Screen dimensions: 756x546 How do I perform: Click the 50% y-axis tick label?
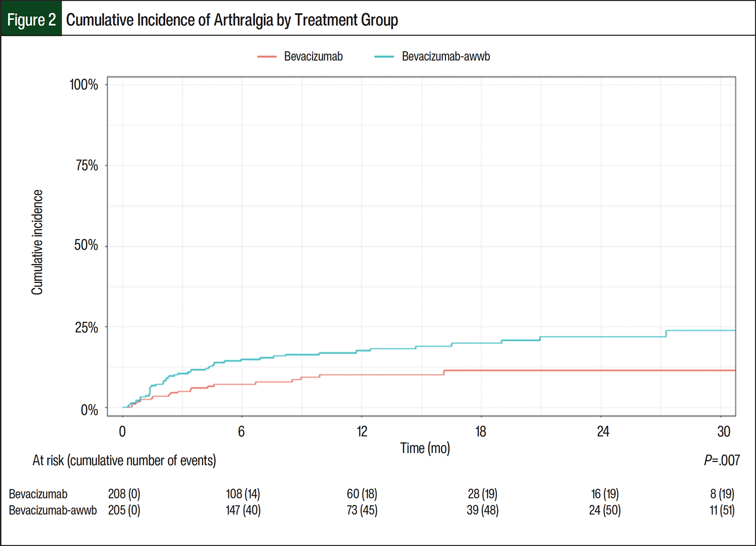point(86,246)
